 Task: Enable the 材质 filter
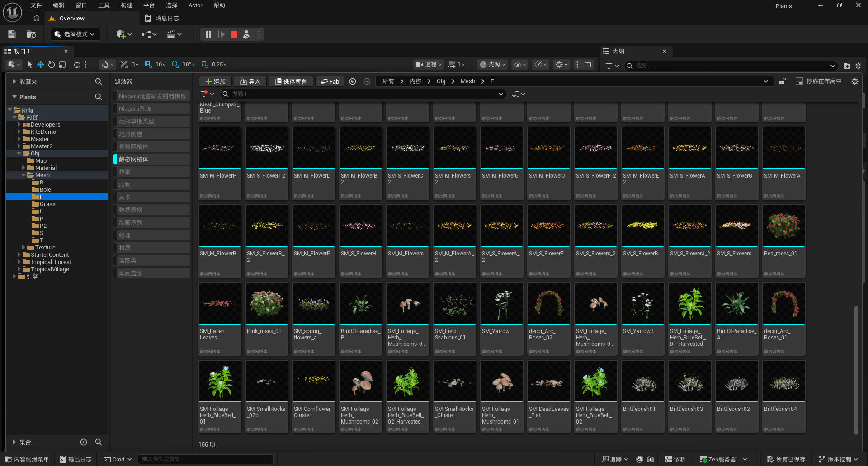151,248
